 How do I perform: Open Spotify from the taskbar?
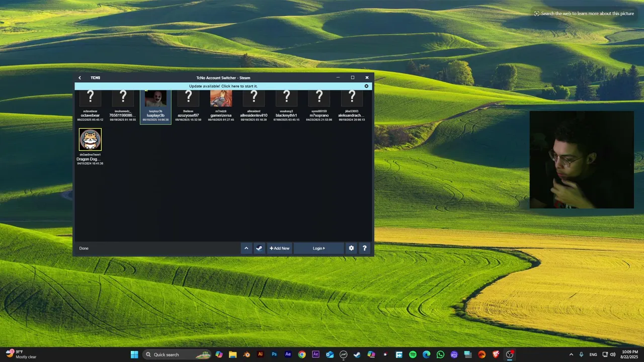[x=413, y=354]
